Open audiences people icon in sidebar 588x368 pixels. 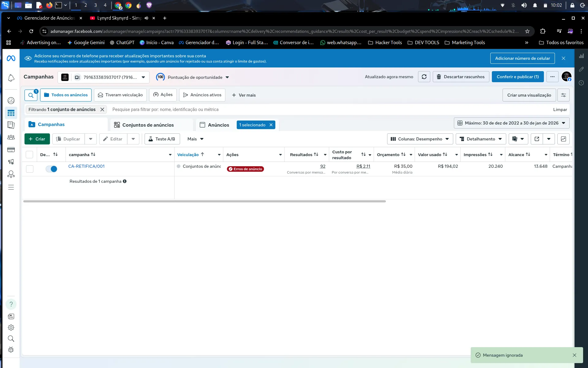click(x=11, y=137)
